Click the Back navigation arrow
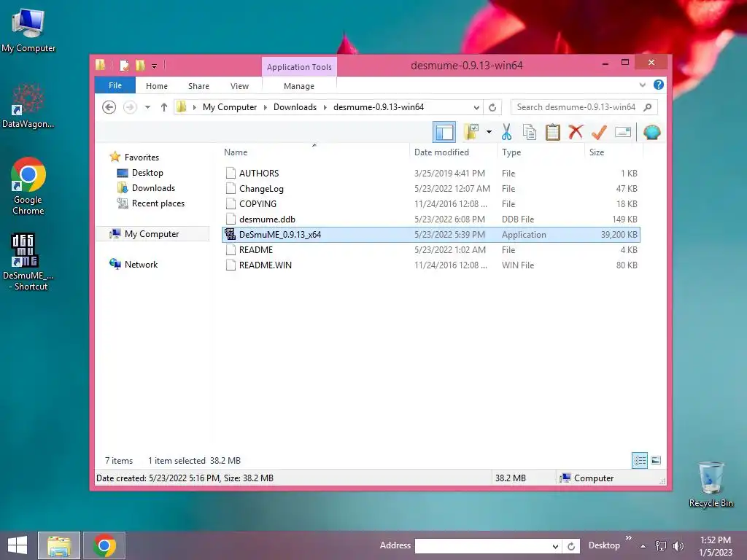This screenshot has height=560, width=747. coord(109,107)
